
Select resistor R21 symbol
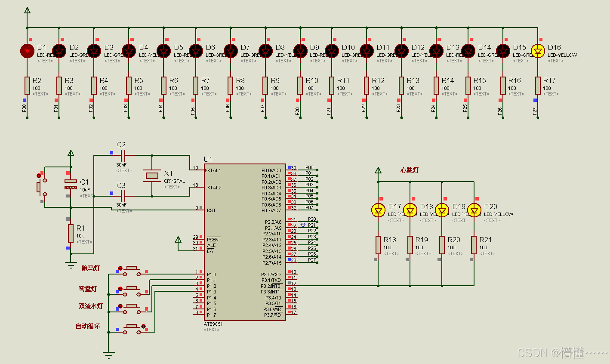tap(474, 244)
